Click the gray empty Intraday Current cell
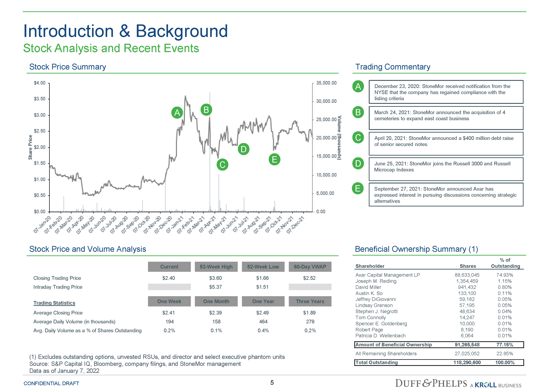Screen dimensions: 549x392 tap(169, 287)
